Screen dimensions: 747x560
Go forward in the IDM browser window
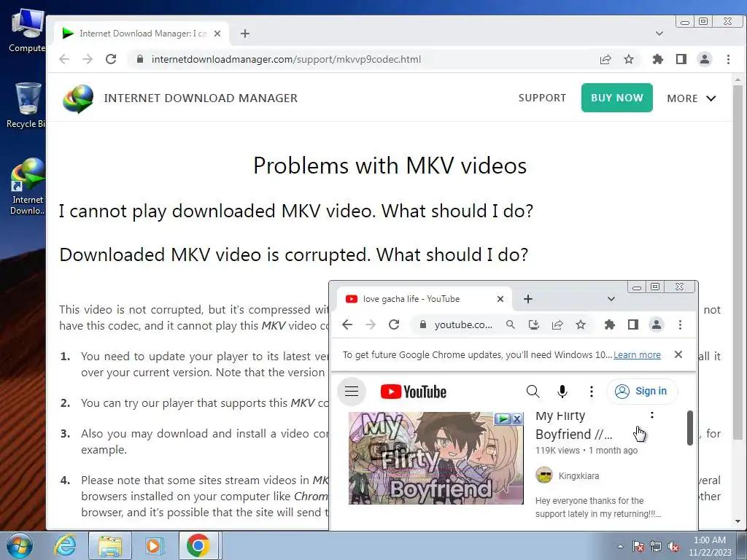[88, 59]
